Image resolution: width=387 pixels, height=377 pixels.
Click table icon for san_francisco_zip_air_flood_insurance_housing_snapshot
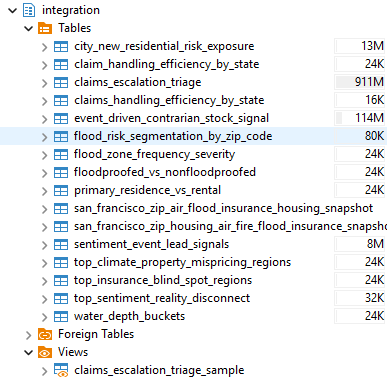61,208
